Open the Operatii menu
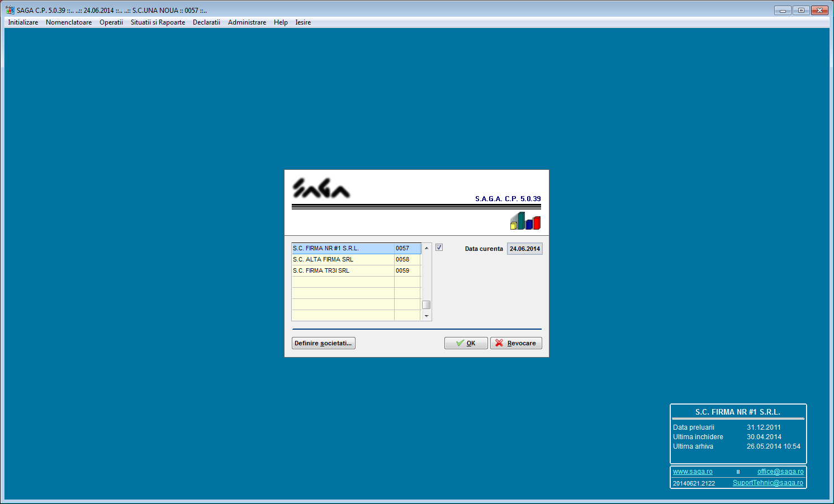Image resolution: width=834 pixels, height=504 pixels. tap(111, 22)
